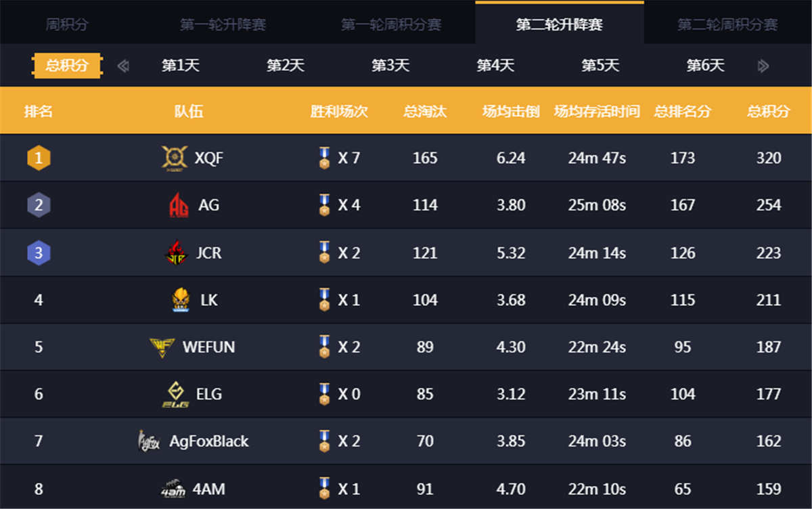The width and height of the screenshot is (812, 509).
Task: Open 第二轮周积分赛 tab
Action: coord(728,25)
